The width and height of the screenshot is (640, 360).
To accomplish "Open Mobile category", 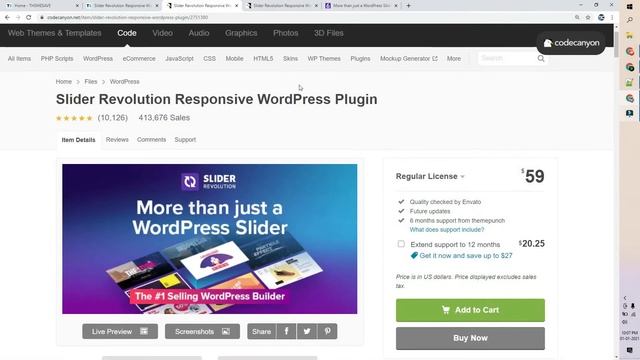I will (235, 59).
